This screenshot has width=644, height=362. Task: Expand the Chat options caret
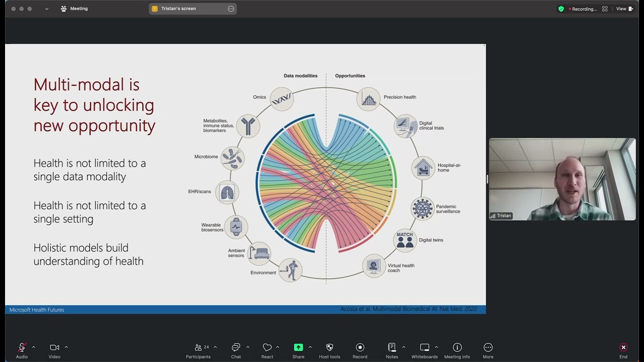248,347
